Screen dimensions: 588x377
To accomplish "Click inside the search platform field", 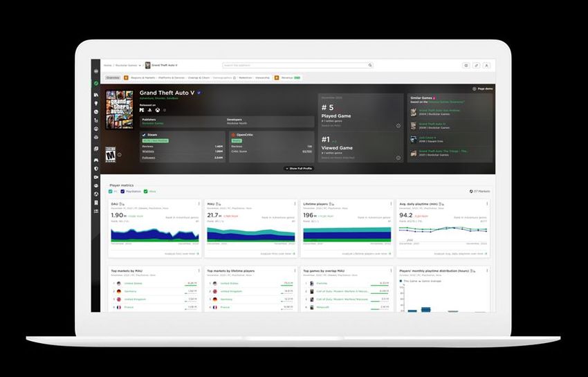I will [297, 65].
